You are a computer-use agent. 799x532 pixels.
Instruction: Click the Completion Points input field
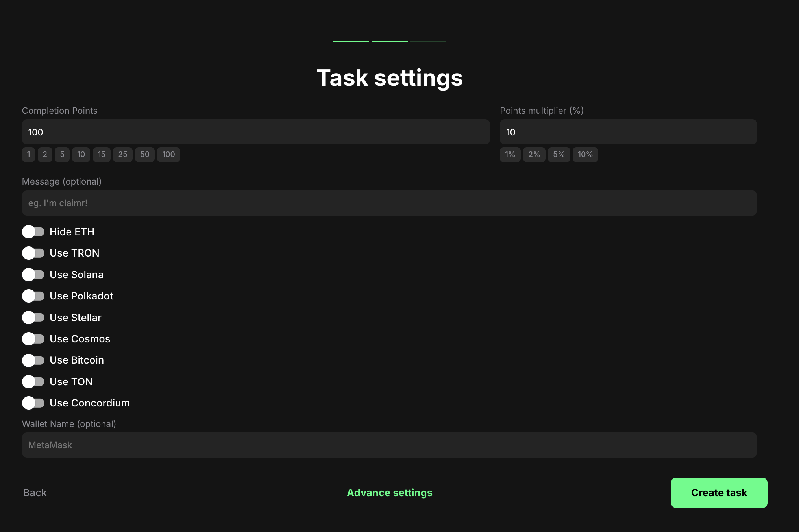(256, 132)
